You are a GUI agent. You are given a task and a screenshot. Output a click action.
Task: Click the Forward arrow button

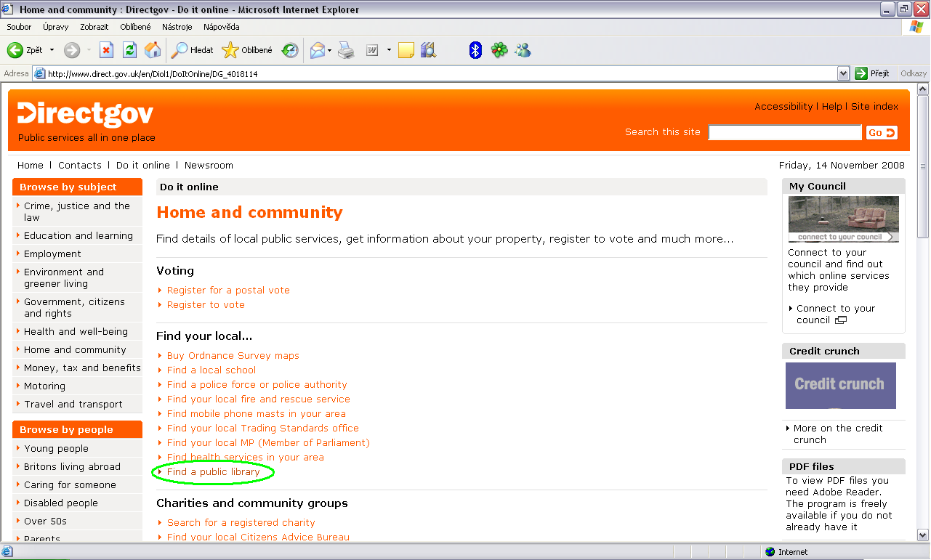pyautogui.click(x=72, y=50)
